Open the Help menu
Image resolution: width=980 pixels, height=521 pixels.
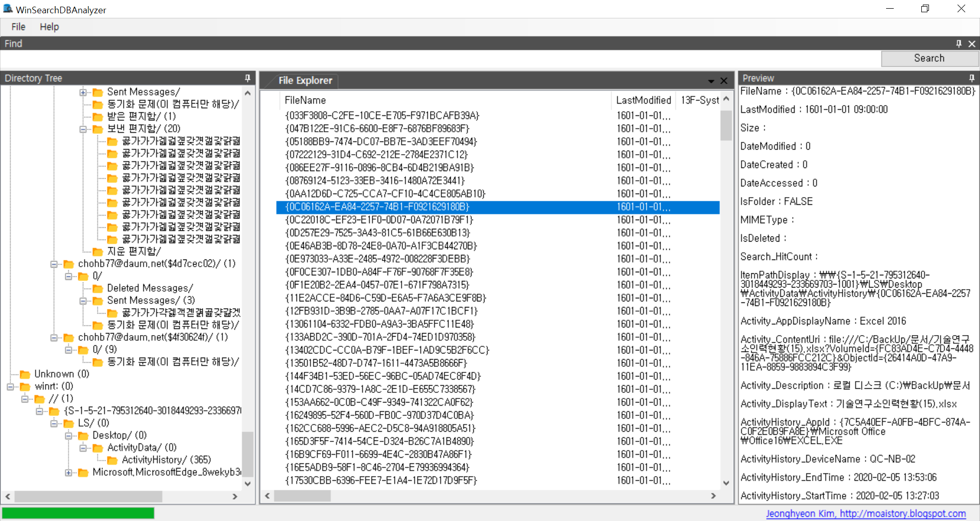pyautogui.click(x=50, y=27)
